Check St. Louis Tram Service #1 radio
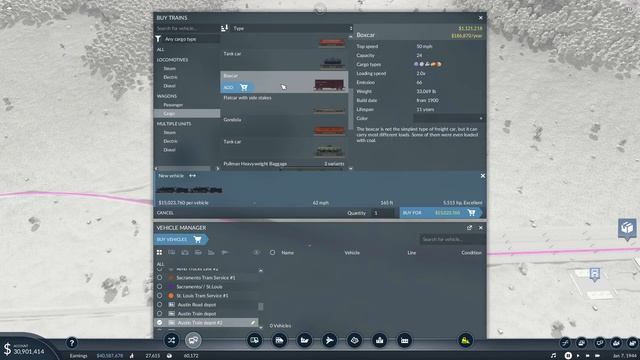The image size is (640, 360). coord(160,296)
